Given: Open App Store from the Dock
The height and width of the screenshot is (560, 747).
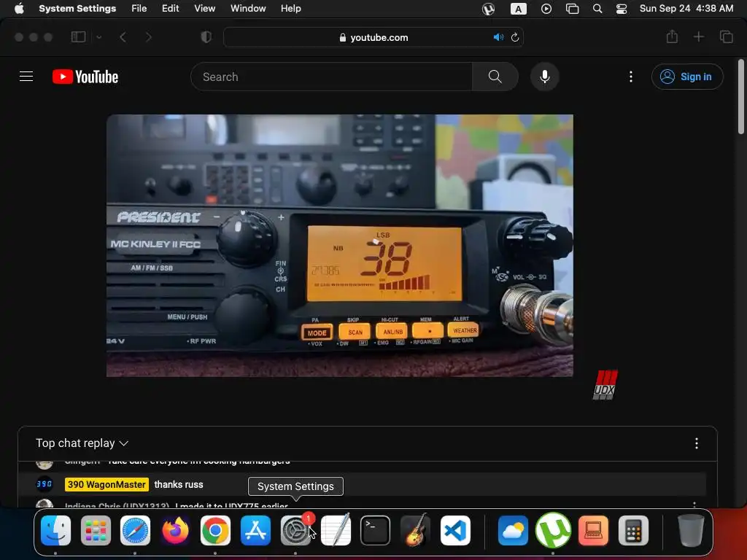Looking at the screenshot, I should pyautogui.click(x=255, y=531).
